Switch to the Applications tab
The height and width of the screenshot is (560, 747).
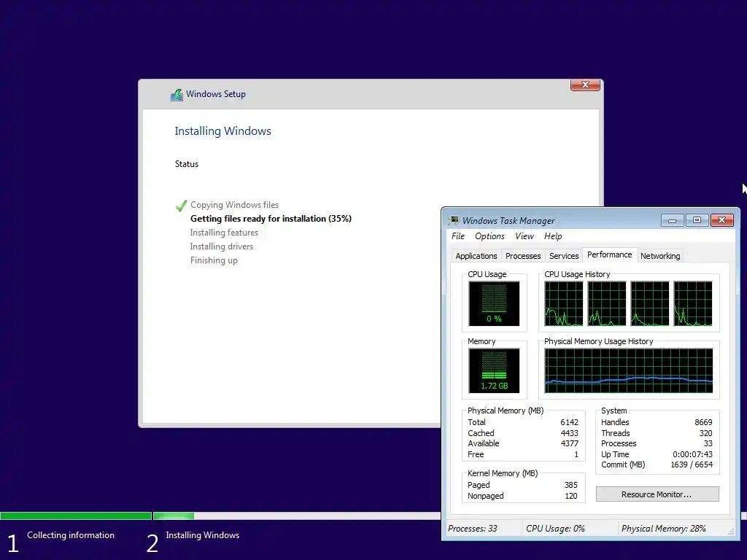tap(476, 256)
